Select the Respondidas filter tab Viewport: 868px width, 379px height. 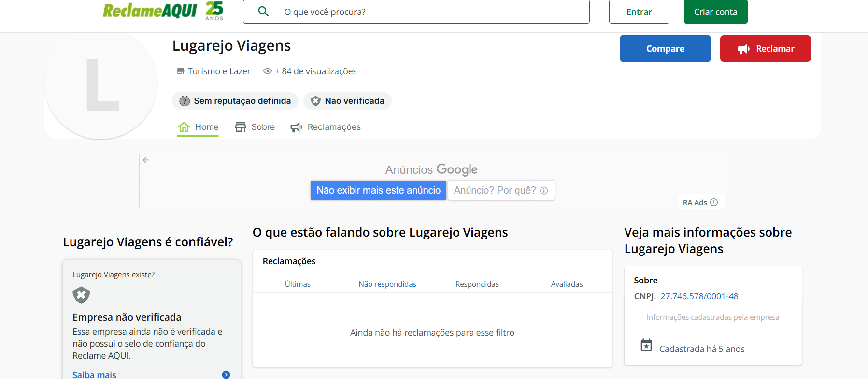click(x=477, y=284)
